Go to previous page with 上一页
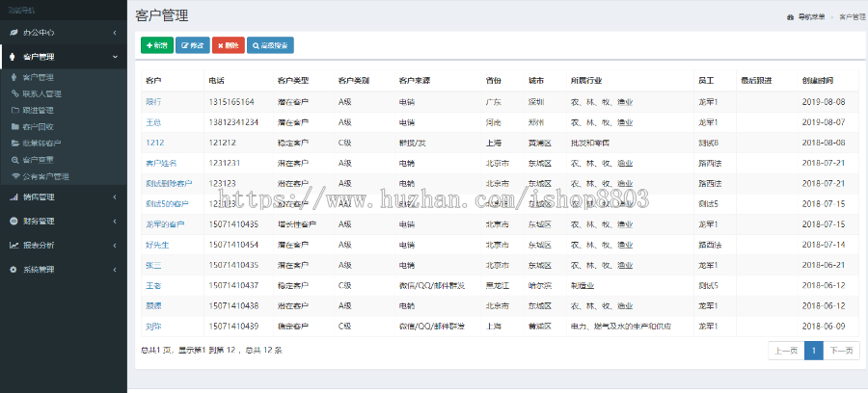This screenshot has height=393, width=868. (x=786, y=351)
